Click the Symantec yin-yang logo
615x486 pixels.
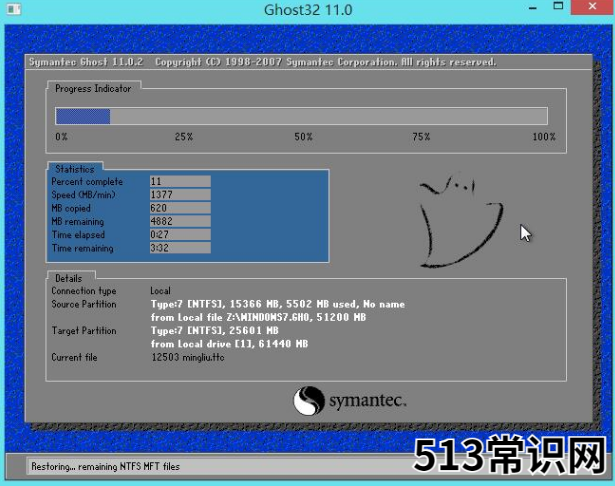click(x=309, y=400)
